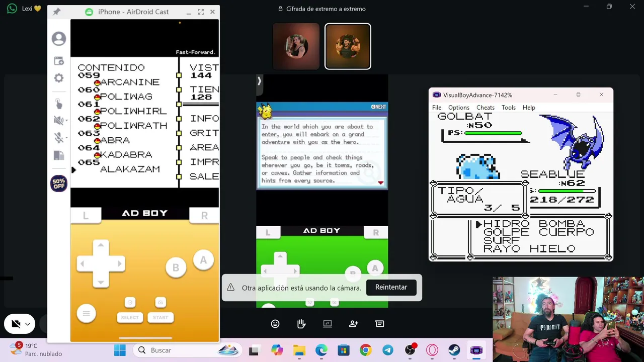
Task: Click the screen rotate icon in AirDroid sidebar
Action: 59,155
